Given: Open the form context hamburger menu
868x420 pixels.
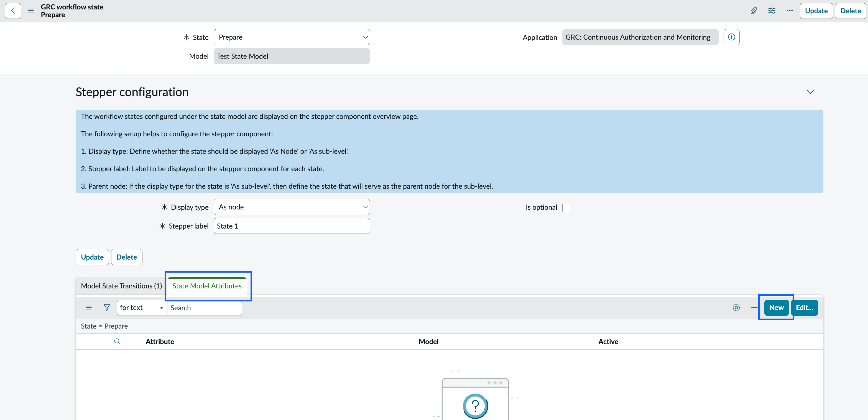Looking at the screenshot, I should (31, 11).
